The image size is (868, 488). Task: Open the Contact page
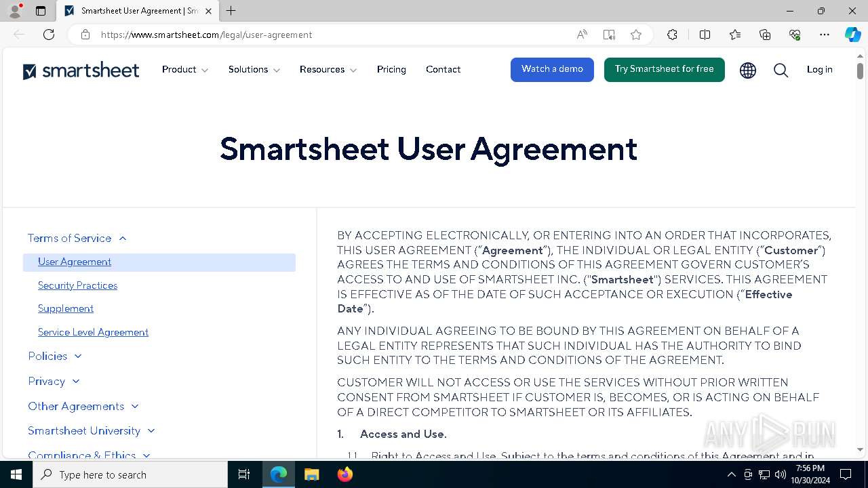pos(443,69)
